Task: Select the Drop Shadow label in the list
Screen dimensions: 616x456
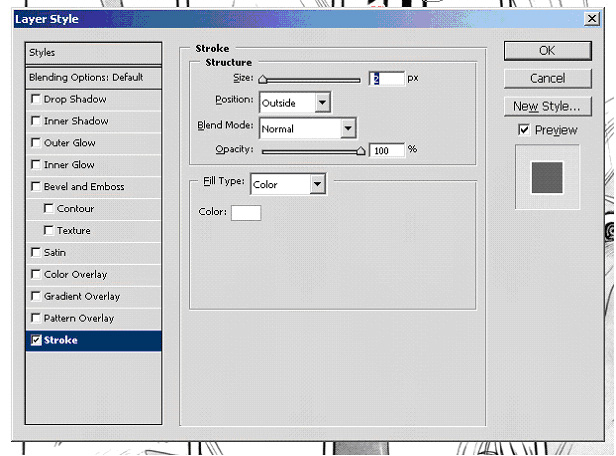Action: tap(75, 99)
